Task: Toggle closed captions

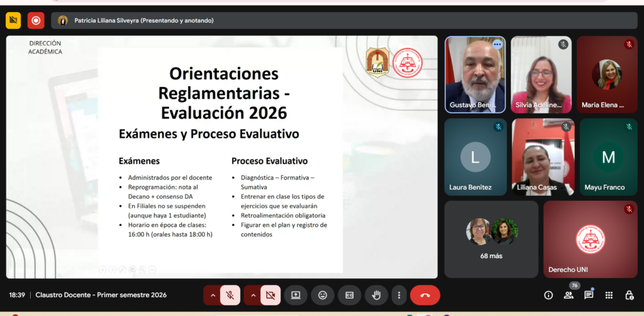Action: click(349, 295)
